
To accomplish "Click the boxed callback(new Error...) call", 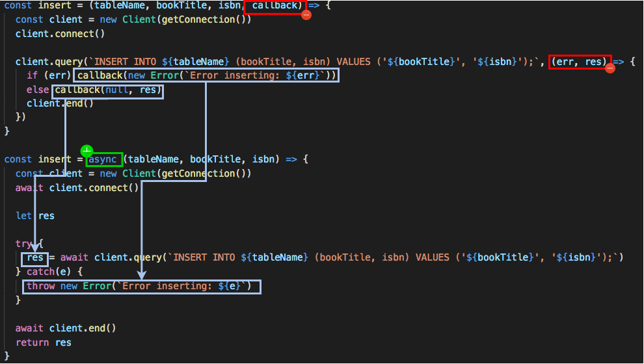I will pos(207,75).
